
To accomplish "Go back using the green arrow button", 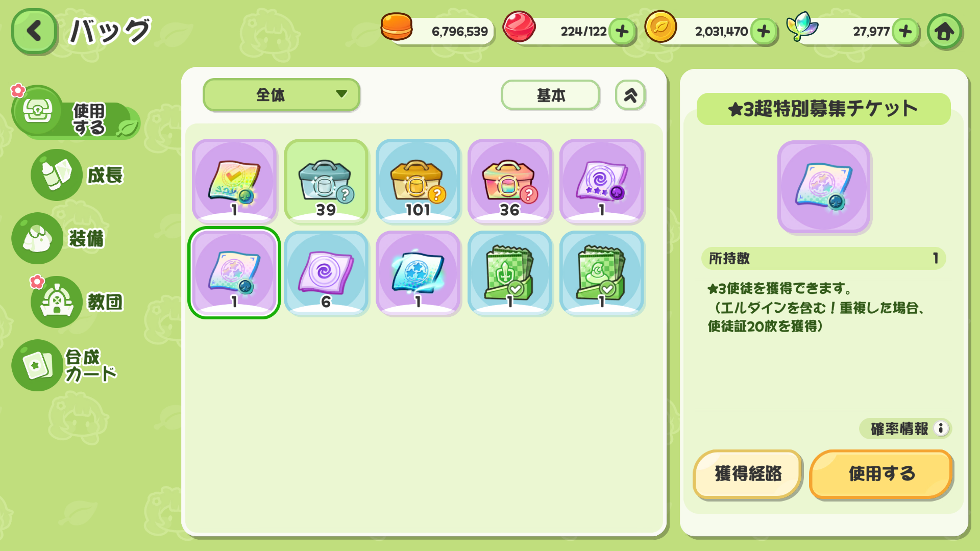I will 34,31.
